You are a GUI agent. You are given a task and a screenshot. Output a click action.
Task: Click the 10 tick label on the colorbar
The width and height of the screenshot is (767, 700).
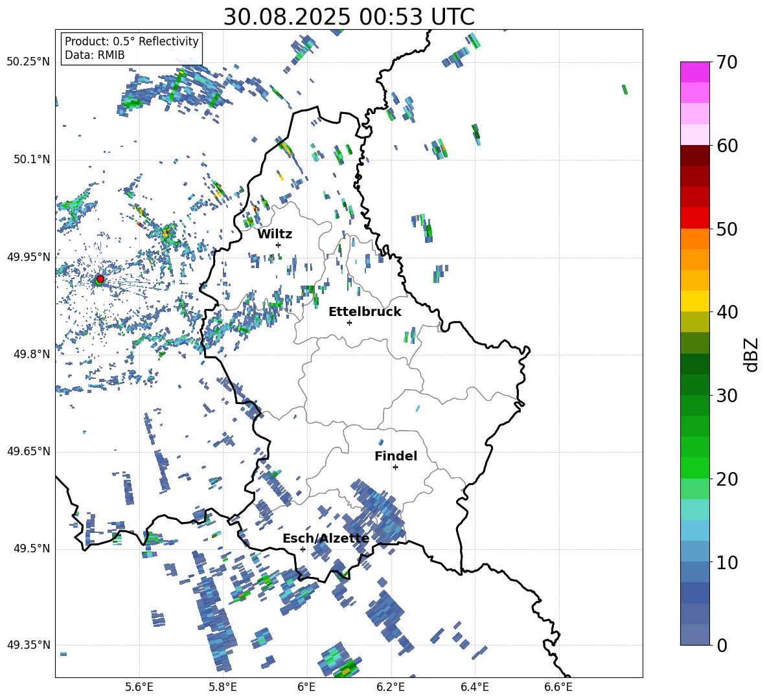click(x=726, y=562)
